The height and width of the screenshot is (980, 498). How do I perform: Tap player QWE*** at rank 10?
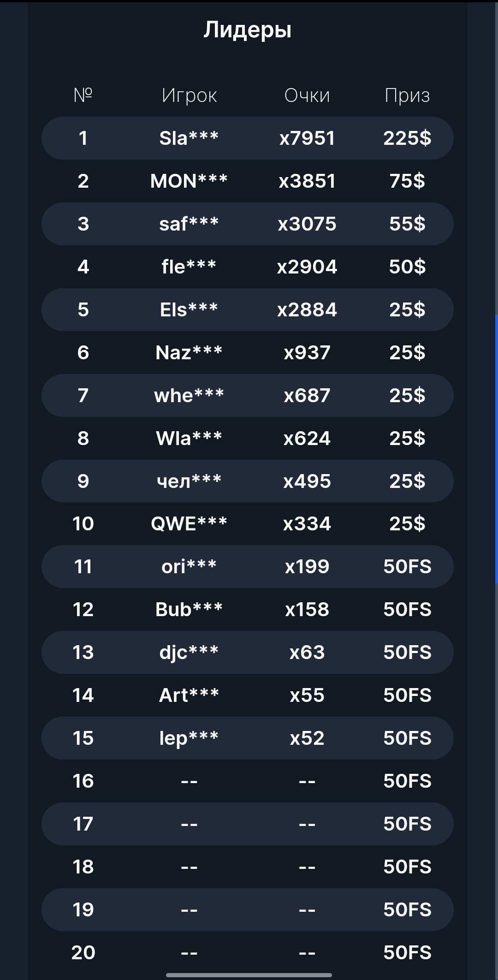pyautogui.click(x=189, y=523)
